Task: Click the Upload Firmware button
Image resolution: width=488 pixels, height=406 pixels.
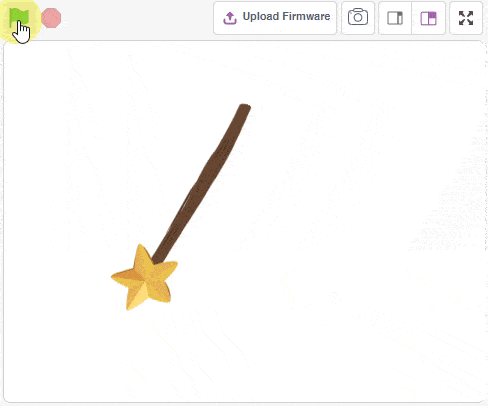Action: pyautogui.click(x=275, y=18)
